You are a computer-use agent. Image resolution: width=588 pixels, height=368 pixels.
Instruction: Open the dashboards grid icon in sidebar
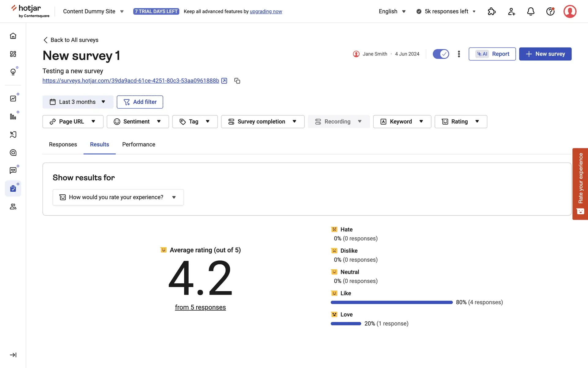13,54
